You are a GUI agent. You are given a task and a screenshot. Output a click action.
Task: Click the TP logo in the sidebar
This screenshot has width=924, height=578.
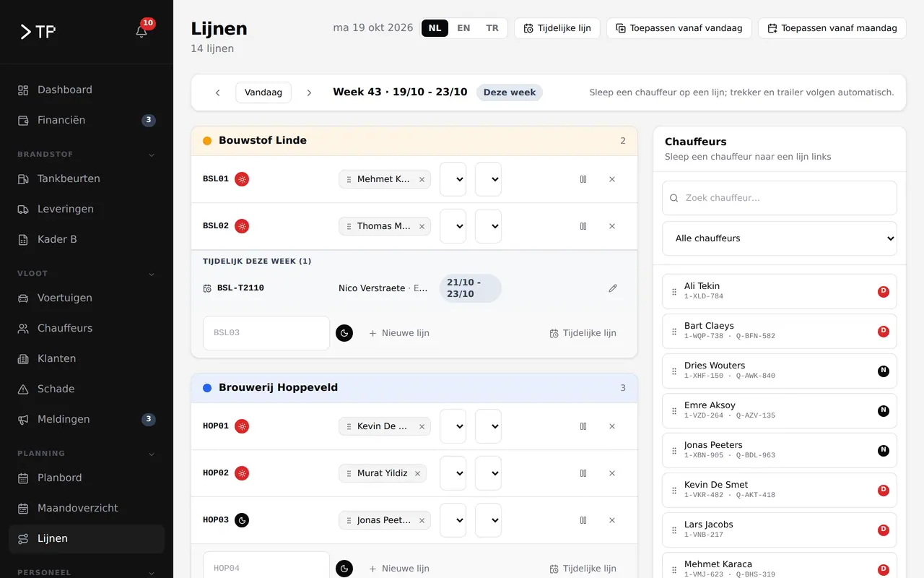(x=38, y=31)
